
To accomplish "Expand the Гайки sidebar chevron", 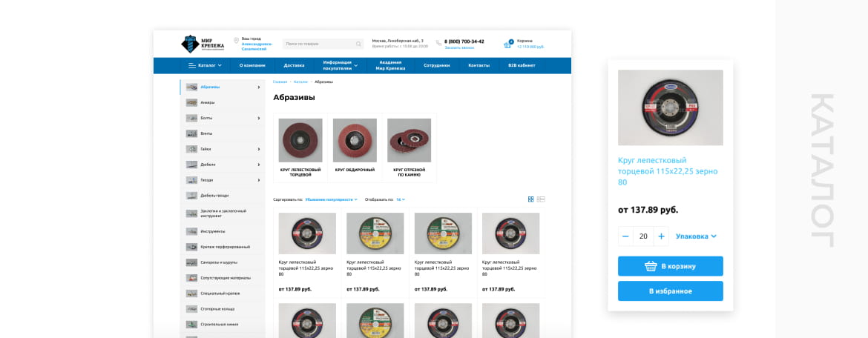I will 258,149.
